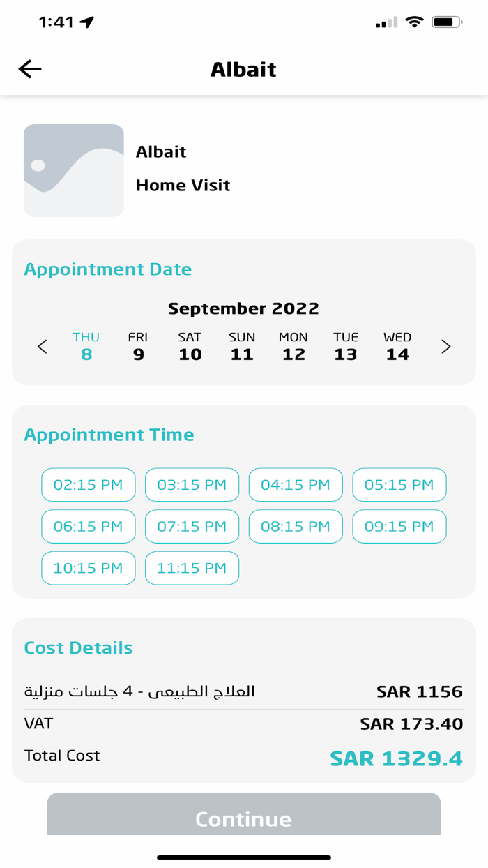Pick the 04:15 PM appointment time
The image size is (488, 868).
pyautogui.click(x=296, y=485)
